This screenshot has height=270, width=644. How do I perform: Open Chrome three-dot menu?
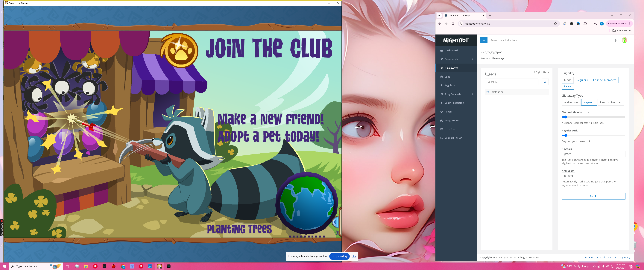pyautogui.click(x=630, y=24)
